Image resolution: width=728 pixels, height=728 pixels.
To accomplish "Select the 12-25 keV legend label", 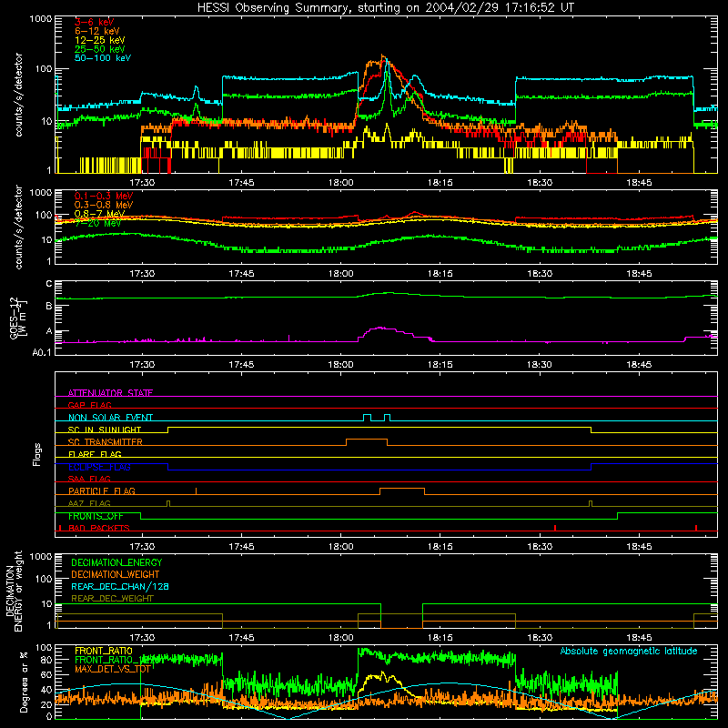I will [x=99, y=40].
